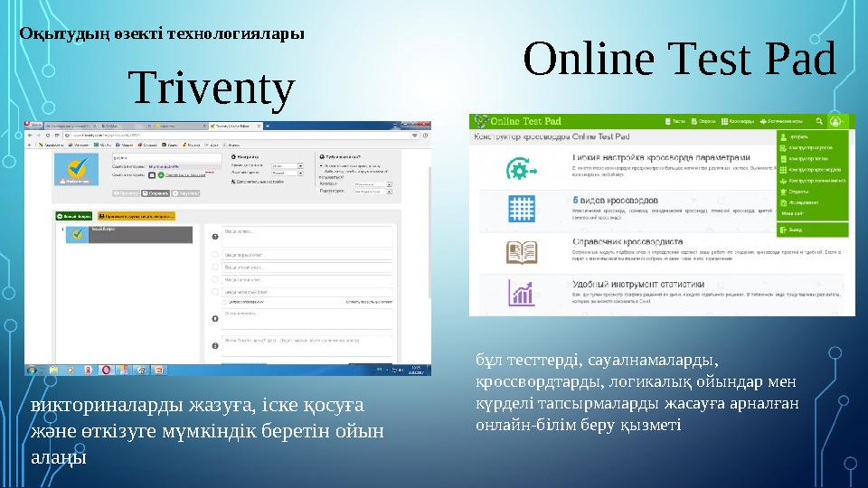Click the Yandex icon in the taskbar
The height and width of the screenshot is (488, 868).
point(88,370)
